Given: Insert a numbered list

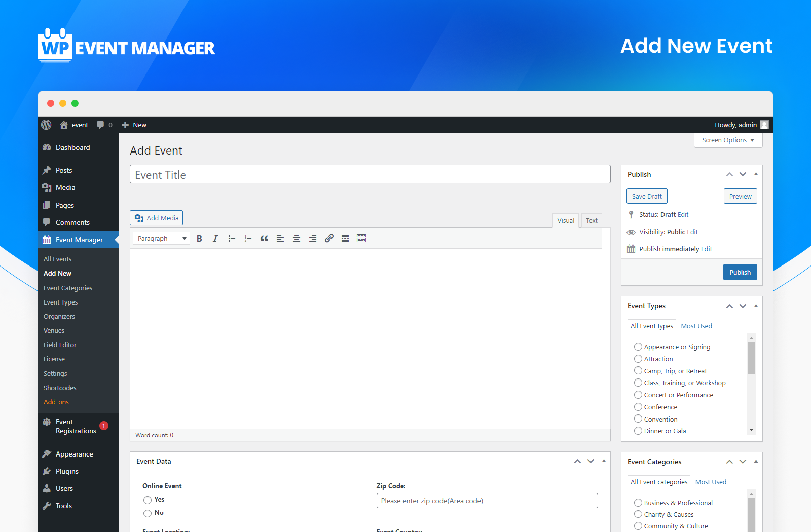Looking at the screenshot, I should 248,238.
